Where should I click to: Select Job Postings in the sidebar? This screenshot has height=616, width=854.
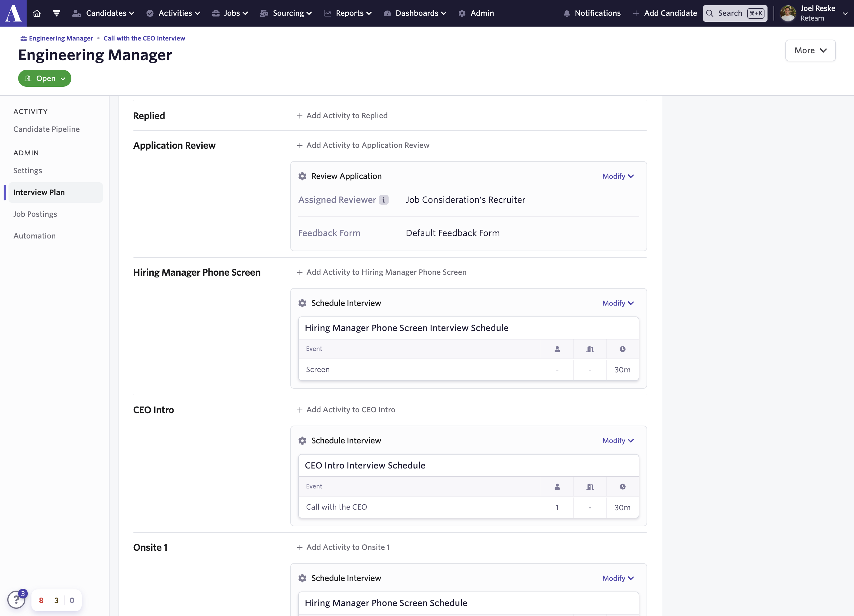coord(35,214)
